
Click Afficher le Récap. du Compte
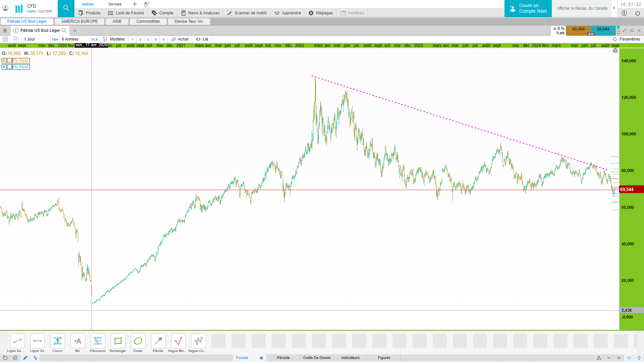pyautogui.click(x=582, y=8)
